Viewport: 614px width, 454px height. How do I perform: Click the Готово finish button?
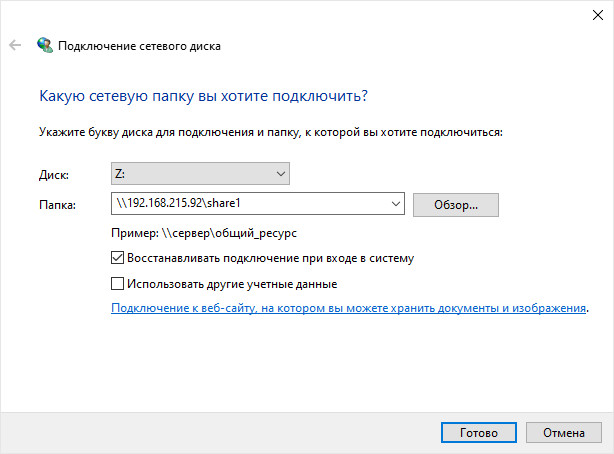(479, 432)
